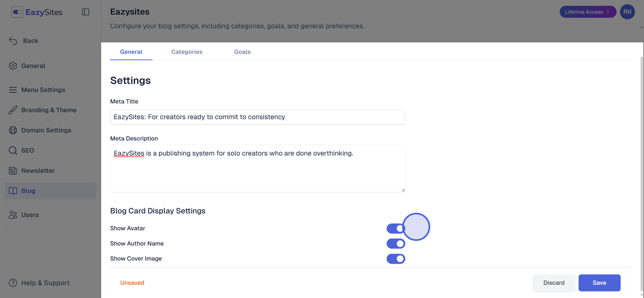The image size is (644, 298).
Task: Click the Unsaved status text
Action: [132, 283]
